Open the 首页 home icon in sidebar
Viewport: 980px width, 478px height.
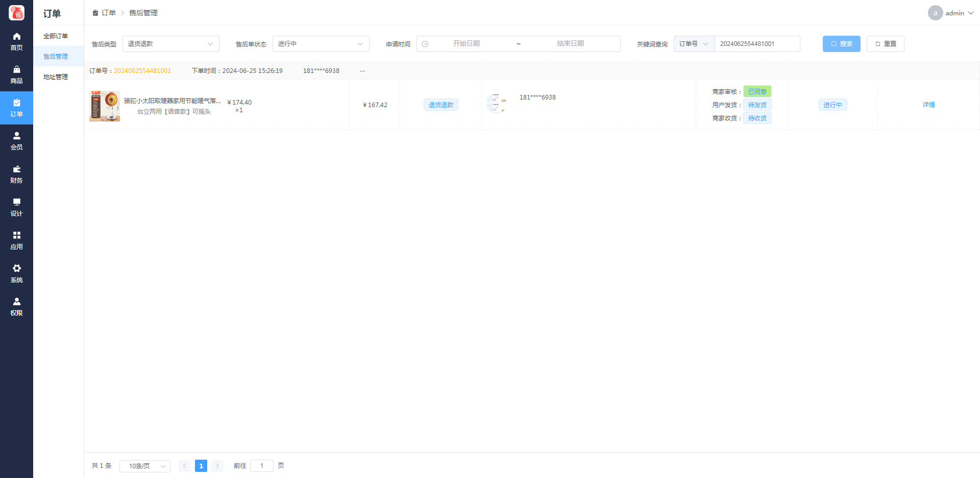point(16,37)
